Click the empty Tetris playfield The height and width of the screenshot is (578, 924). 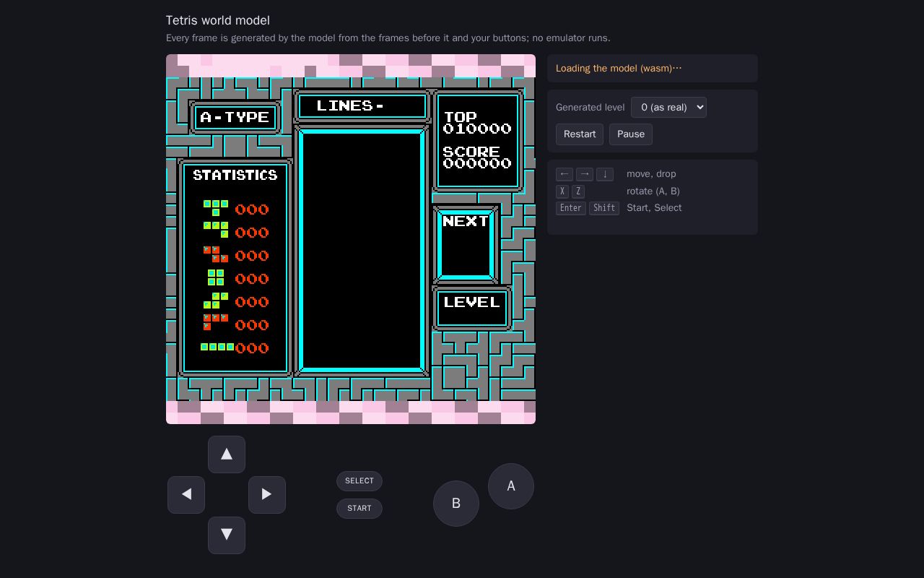coord(362,251)
